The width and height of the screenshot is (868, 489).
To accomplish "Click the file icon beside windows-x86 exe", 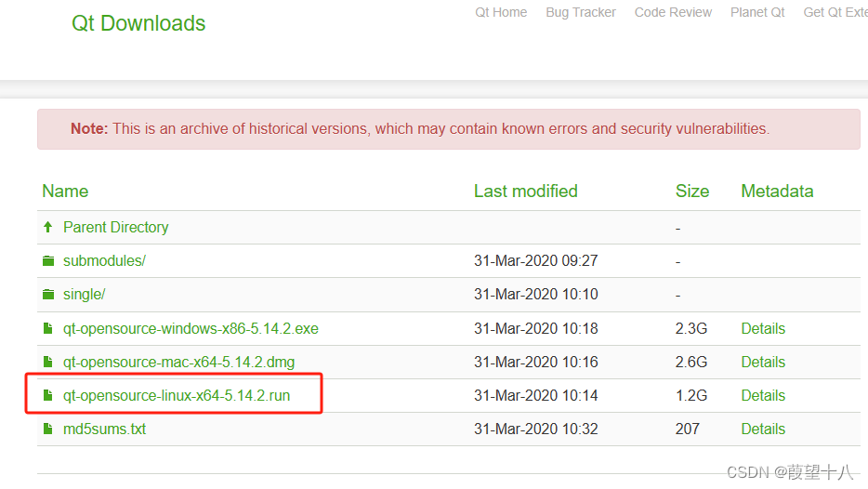I will pyautogui.click(x=48, y=328).
